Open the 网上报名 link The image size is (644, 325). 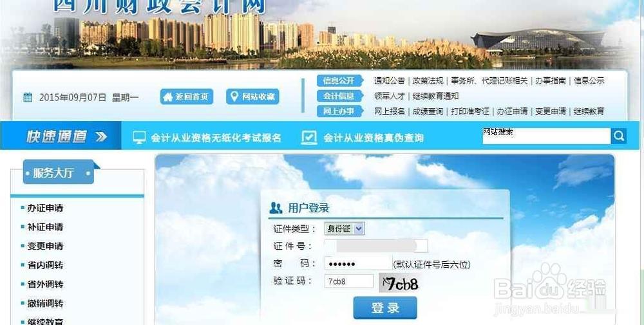[x=390, y=111]
